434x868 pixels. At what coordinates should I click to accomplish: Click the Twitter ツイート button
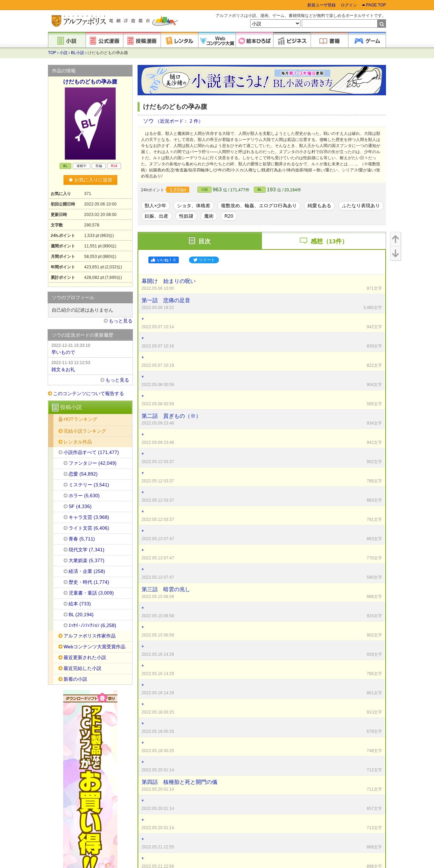pos(204,260)
